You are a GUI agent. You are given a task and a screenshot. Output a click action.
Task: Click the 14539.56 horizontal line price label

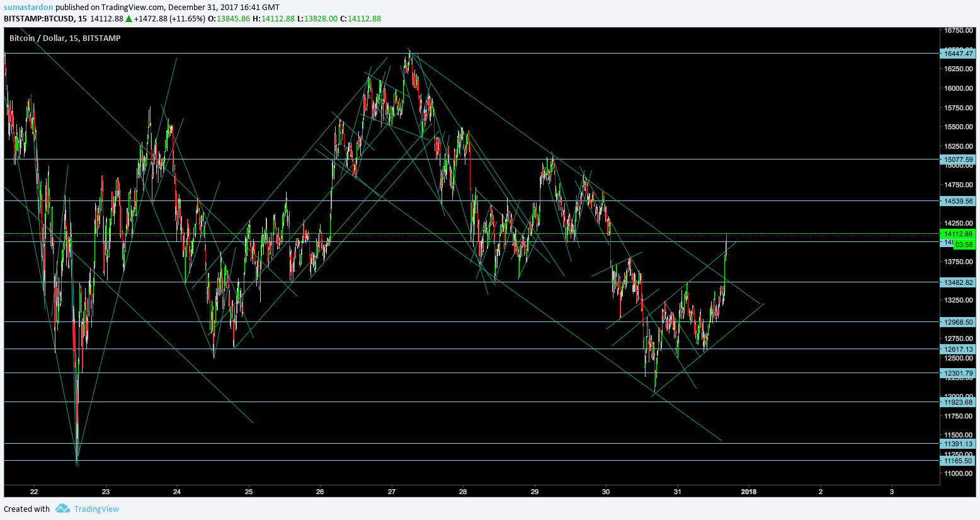(958, 201)
